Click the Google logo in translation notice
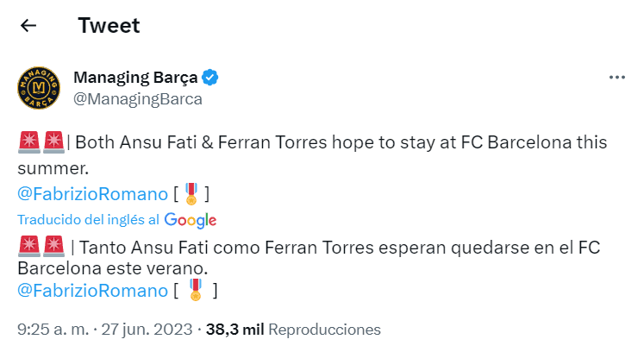The height and width of the screenshot is (352, 644). click(x=190, y=219)
